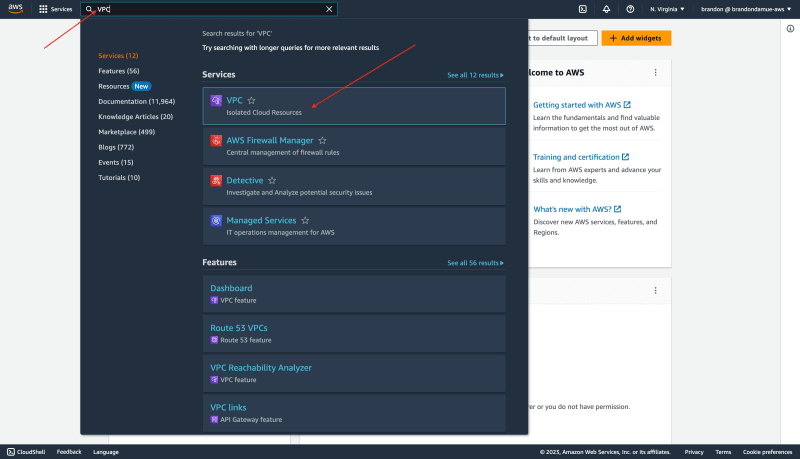Open VPC Reachability Analyzer feature

point(354,373)
